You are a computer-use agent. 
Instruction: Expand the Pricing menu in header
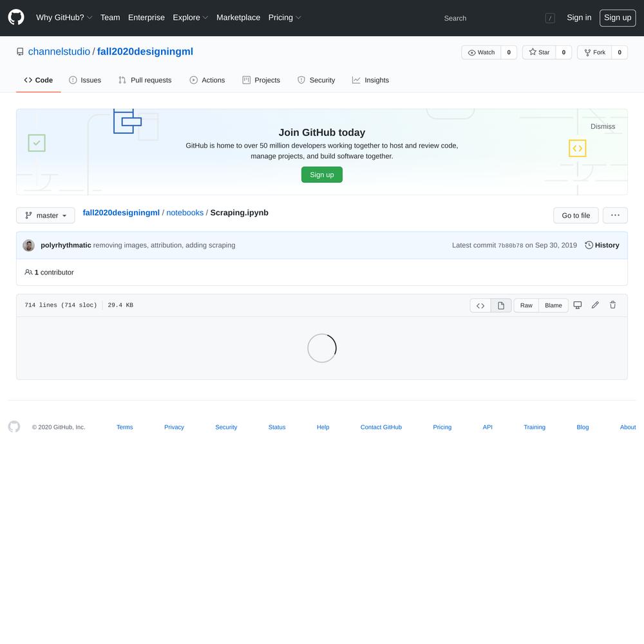(x=285, y=17)
